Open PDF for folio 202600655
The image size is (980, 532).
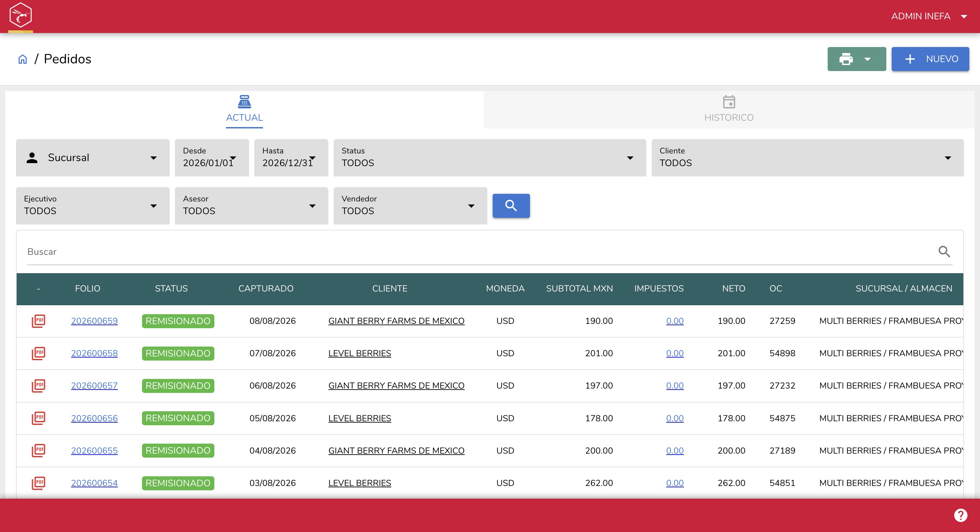[x=38, y=451]
